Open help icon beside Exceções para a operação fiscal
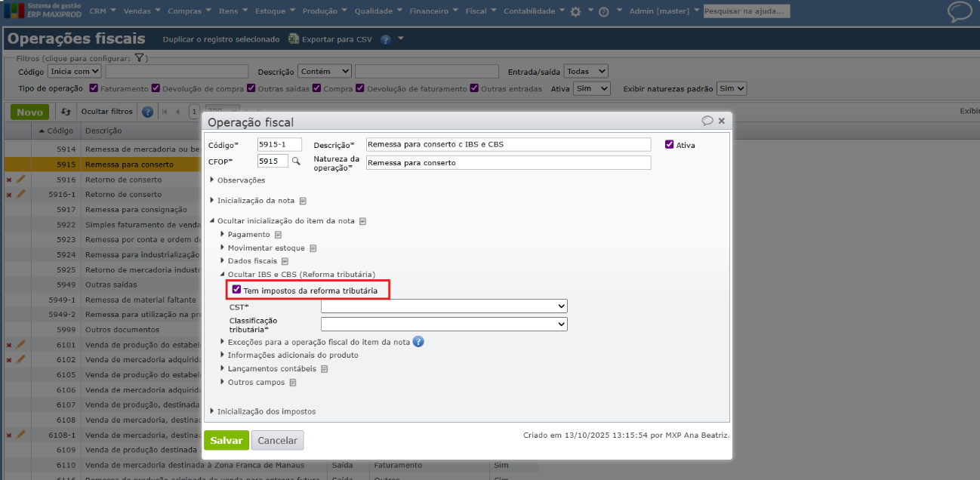This screenshot has height=480, width=980. click(x=418, y=342)
